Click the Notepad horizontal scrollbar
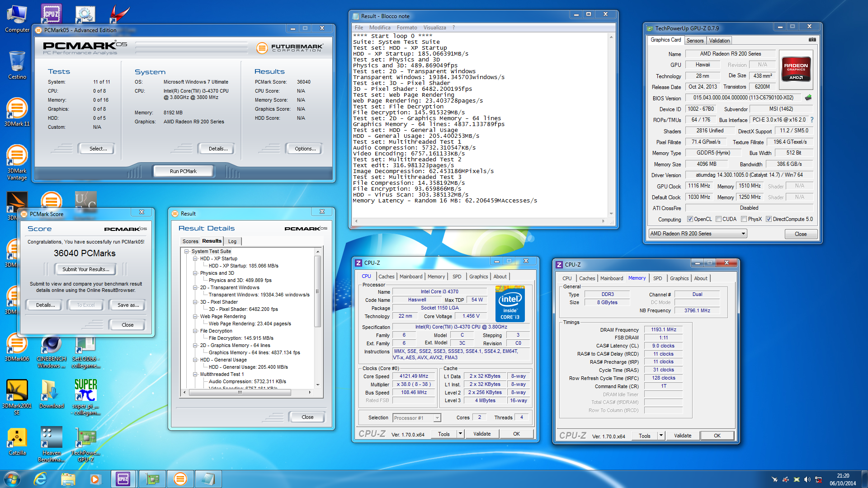The height and width of the screenshot is (488, 868). pos(480,221)
